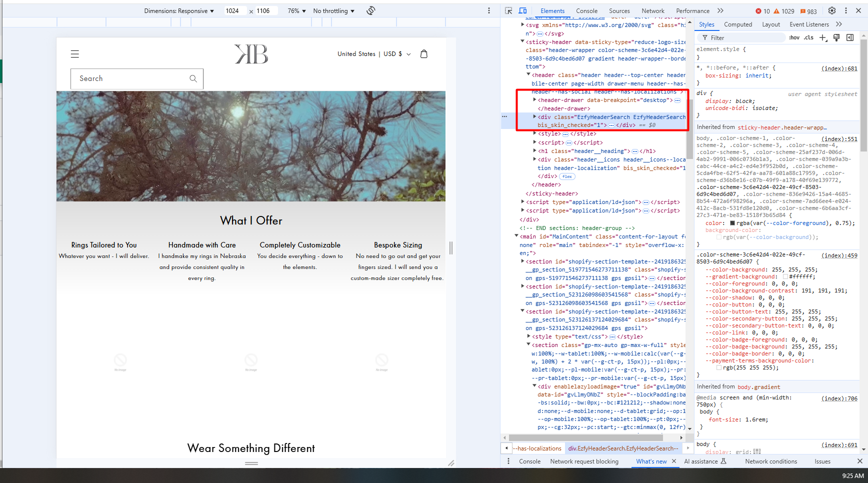Open drawer three-dot menu beside Console

tap(508, 461)
